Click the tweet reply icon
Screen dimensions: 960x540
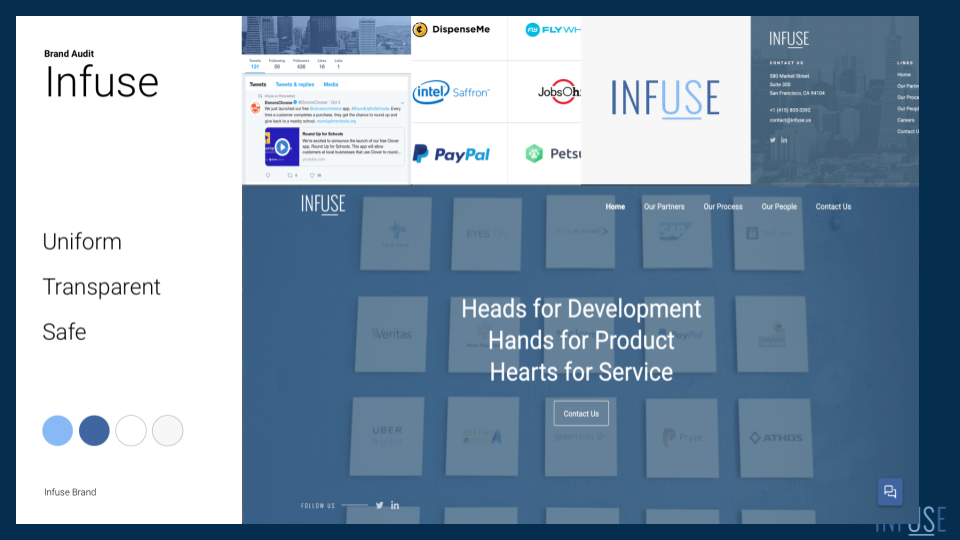[x=268, y=176]
